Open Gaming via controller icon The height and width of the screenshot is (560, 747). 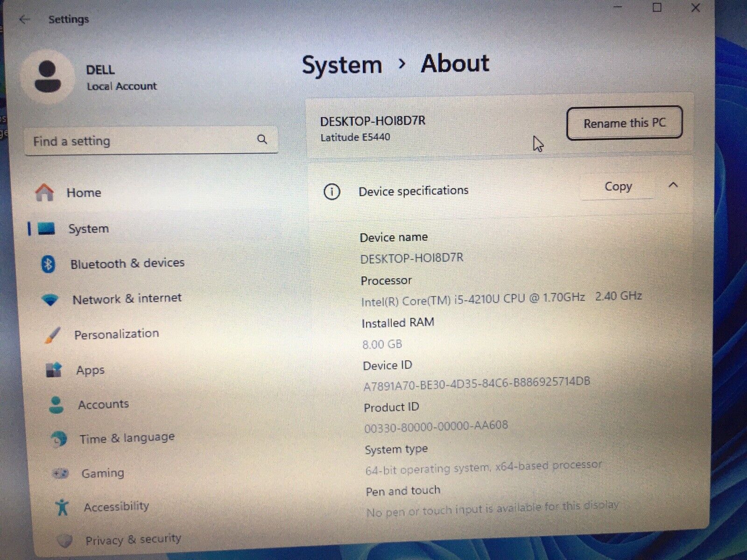tap(60, 474)
